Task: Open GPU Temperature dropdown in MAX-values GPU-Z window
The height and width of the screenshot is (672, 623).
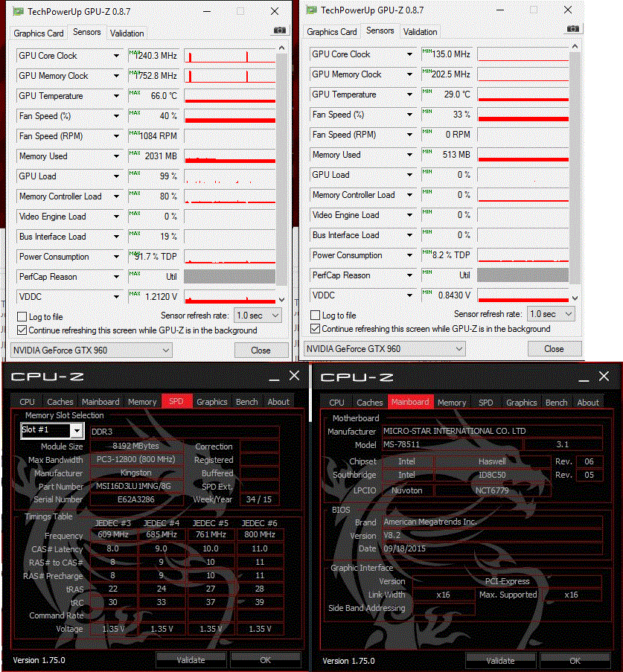Action: point(116,96)
